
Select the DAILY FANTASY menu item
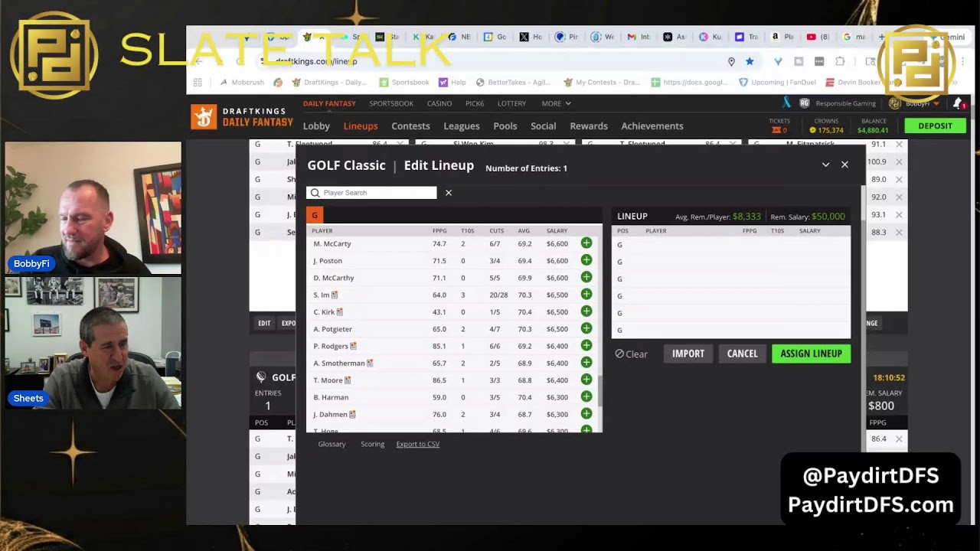pos(329,103)
